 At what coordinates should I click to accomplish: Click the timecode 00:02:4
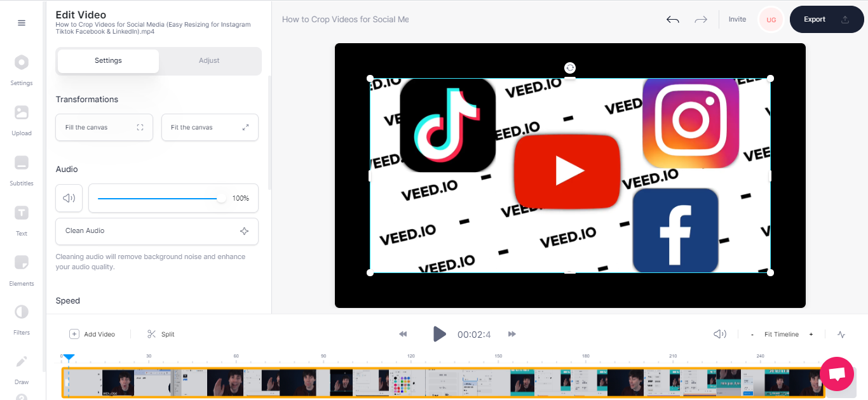point(474,335)
